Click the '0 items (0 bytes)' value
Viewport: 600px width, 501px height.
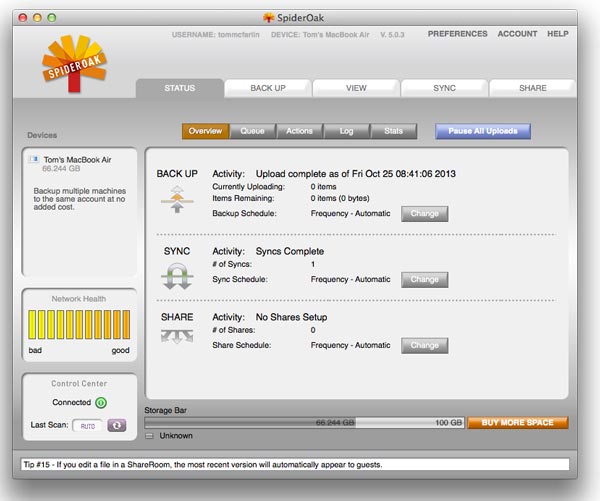[x=340, y=198]
